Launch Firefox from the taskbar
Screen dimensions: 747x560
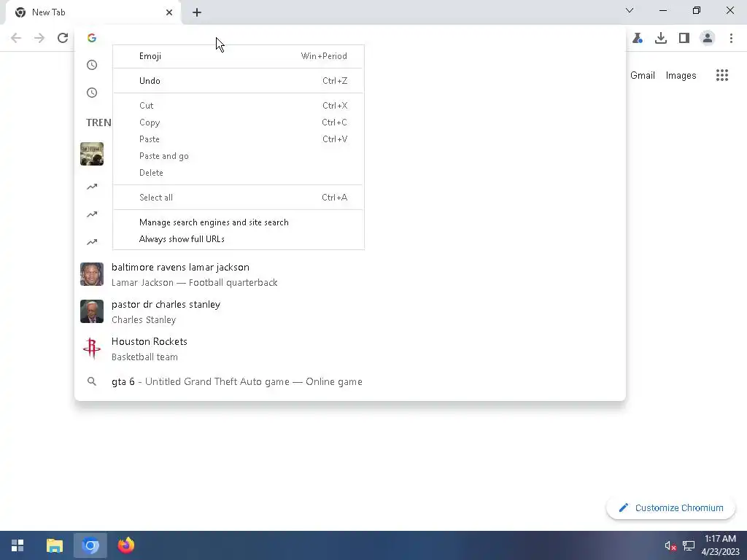pos(126,545)
